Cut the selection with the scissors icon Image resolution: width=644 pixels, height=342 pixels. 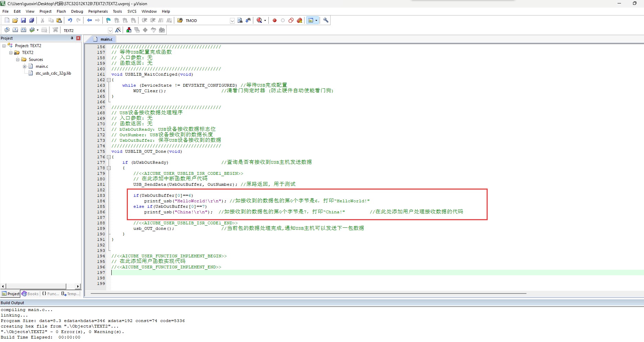point(43,21)
